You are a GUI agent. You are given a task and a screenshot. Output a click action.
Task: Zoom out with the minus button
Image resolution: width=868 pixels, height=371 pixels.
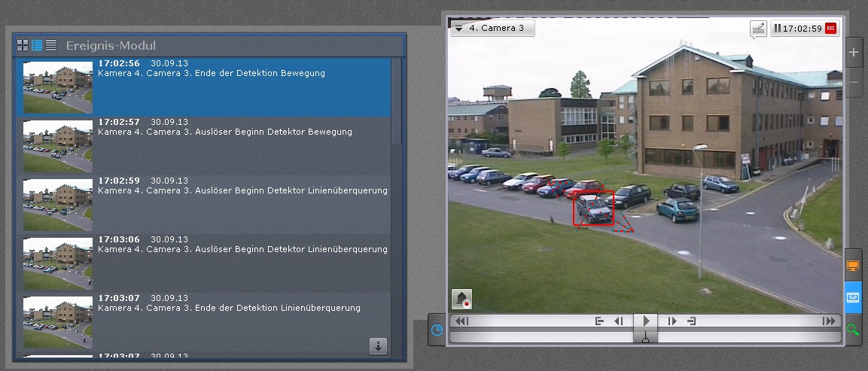(854, 82)
